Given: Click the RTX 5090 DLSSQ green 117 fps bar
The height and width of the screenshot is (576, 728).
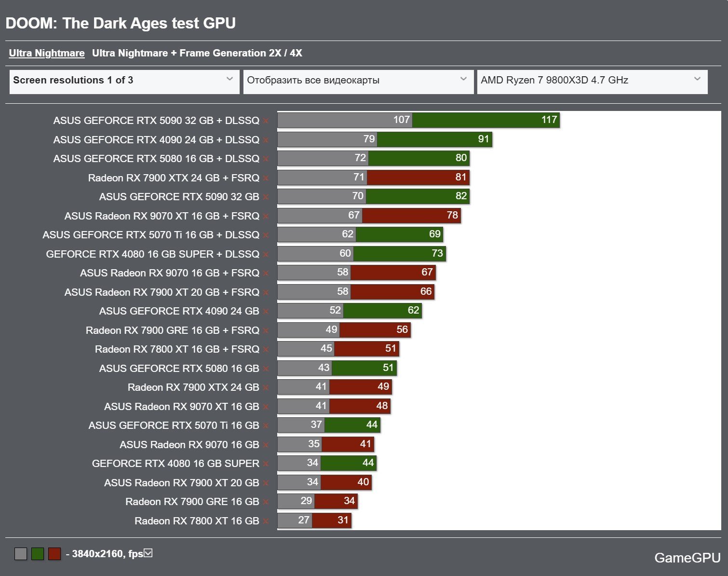Looking at the screenshot, I should click(x=486, y=120).
